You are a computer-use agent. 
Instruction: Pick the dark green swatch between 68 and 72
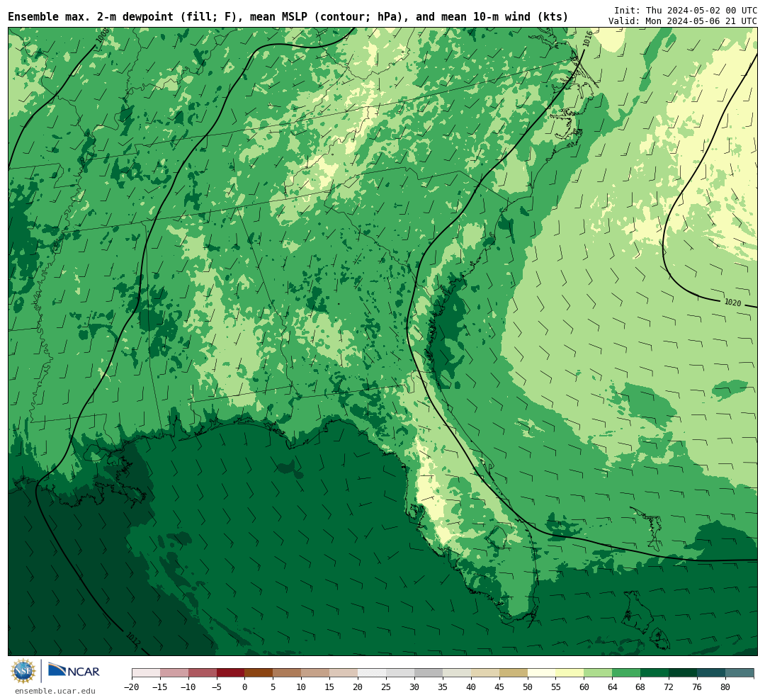655,672
